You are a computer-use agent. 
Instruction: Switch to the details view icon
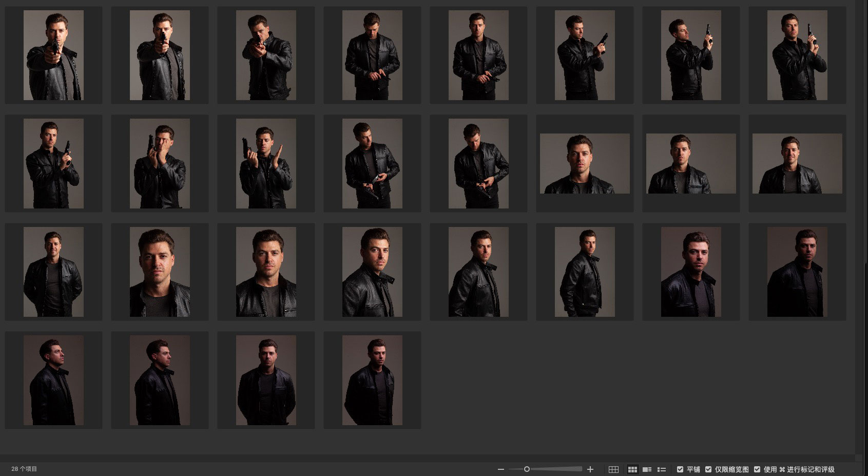pyautogui.click(x=647, y=469)
